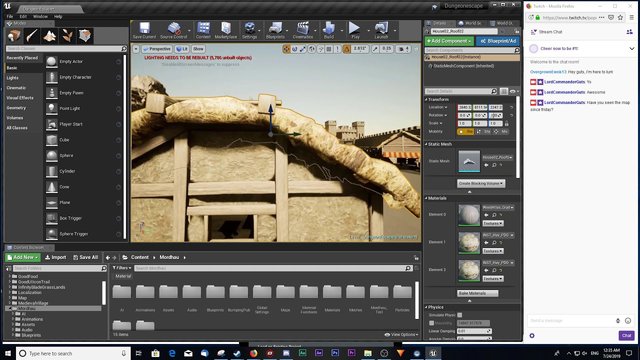Select the Foliage mode icon
Viewport: 640px width, 360px height.
pyautogui.click(x=67, y=36)
